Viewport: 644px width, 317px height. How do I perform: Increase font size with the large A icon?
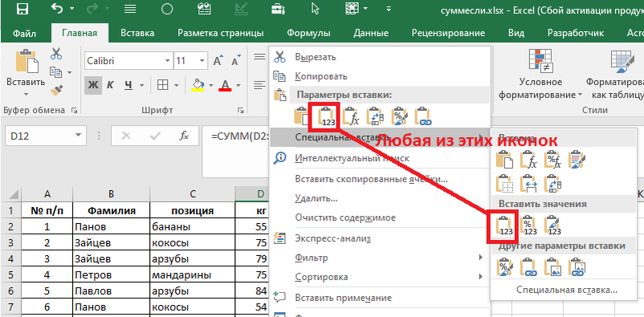click(x=218, y=61)
